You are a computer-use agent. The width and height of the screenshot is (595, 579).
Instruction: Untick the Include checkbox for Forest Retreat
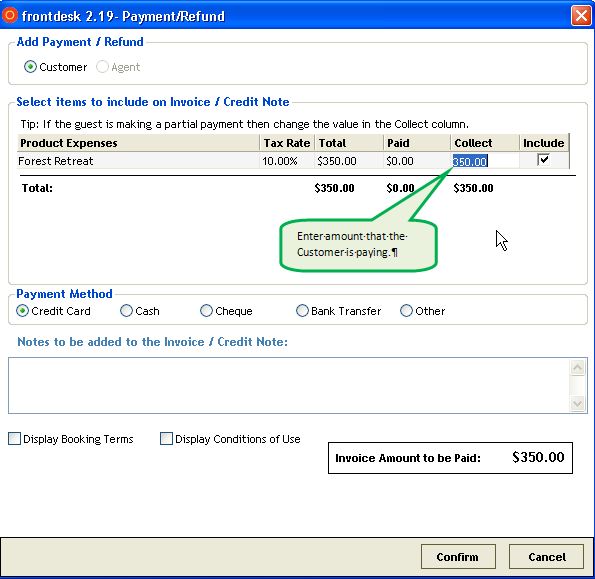tap(543, 160)
